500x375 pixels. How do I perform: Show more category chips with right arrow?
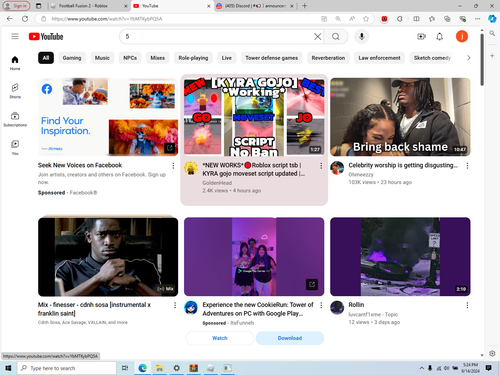click(468, 58)
